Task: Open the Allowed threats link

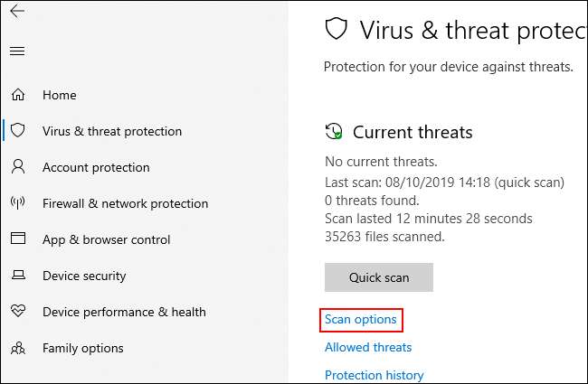Action: point(368,347)
